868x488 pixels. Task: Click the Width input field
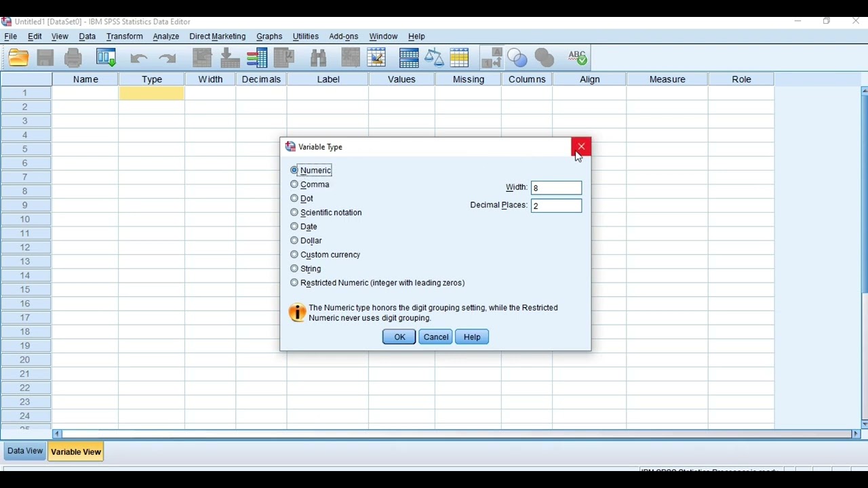[x=556, y=188]
